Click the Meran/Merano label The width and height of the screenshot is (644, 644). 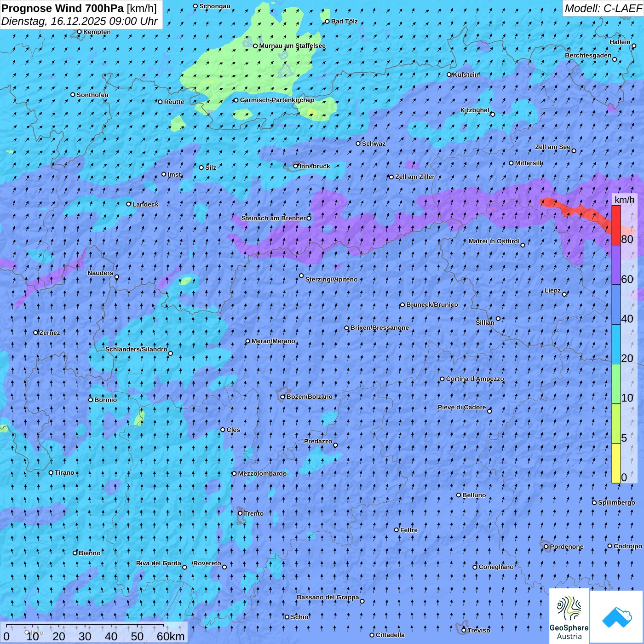coord(273,341)
